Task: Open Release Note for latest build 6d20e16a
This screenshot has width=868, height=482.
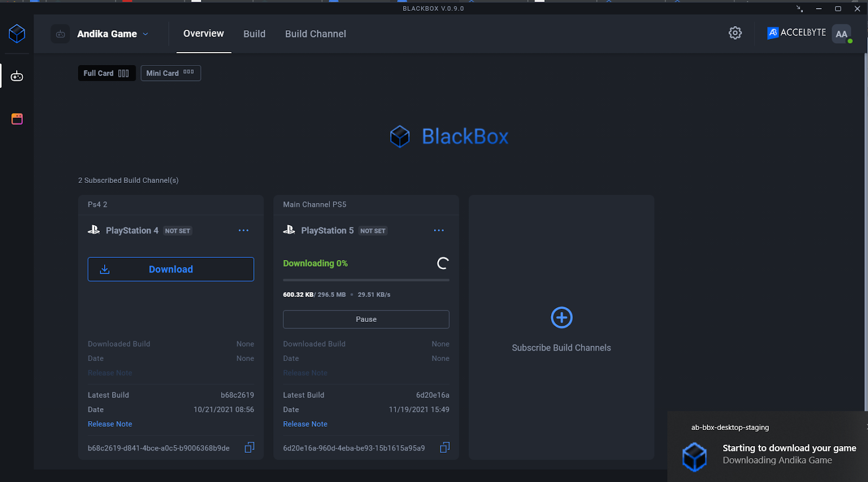Action: pos(305,424)
